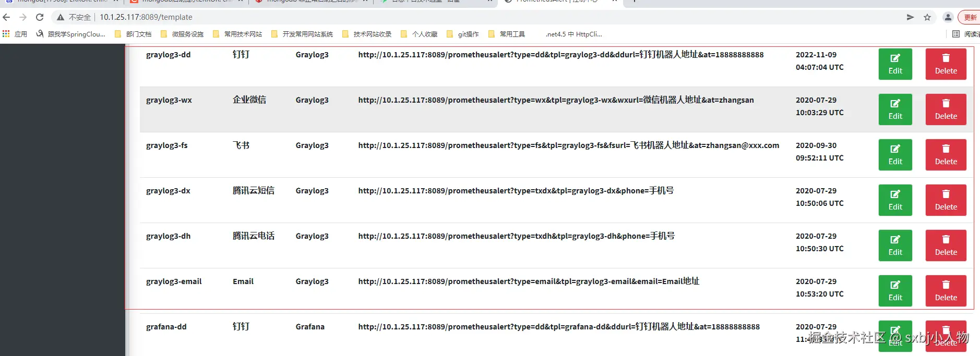Open the 阅读清单 reading list
This screenshot has height=356, width=980.
(x=965, y=34)
